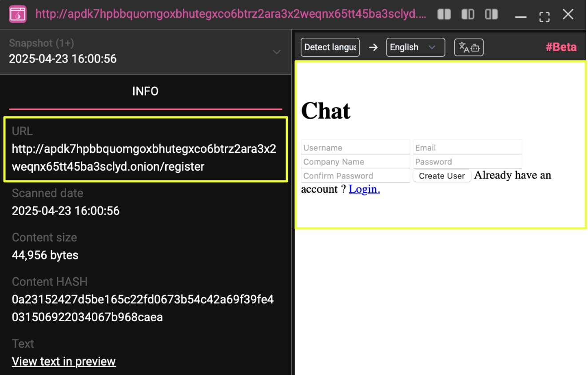
Task: Click the onion URL in title bar
Action: click(x=230, y=14)
